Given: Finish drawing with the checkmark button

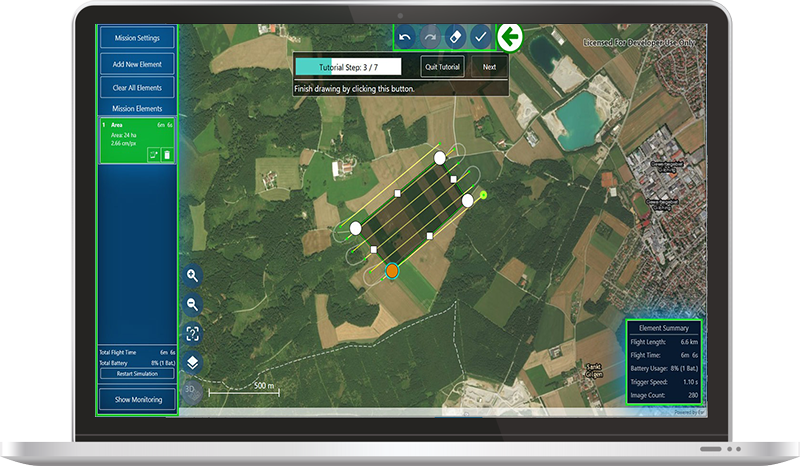Looking at the screenshot, I should point(480,37).
